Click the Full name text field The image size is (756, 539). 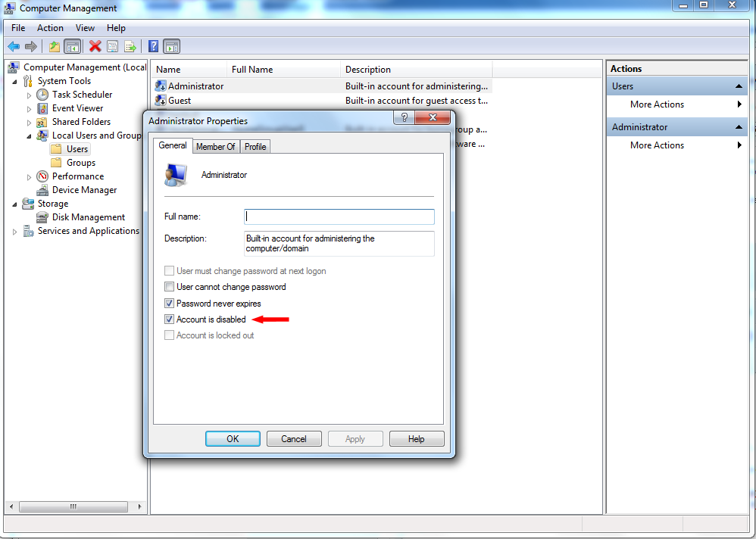(x=339, y=217)
